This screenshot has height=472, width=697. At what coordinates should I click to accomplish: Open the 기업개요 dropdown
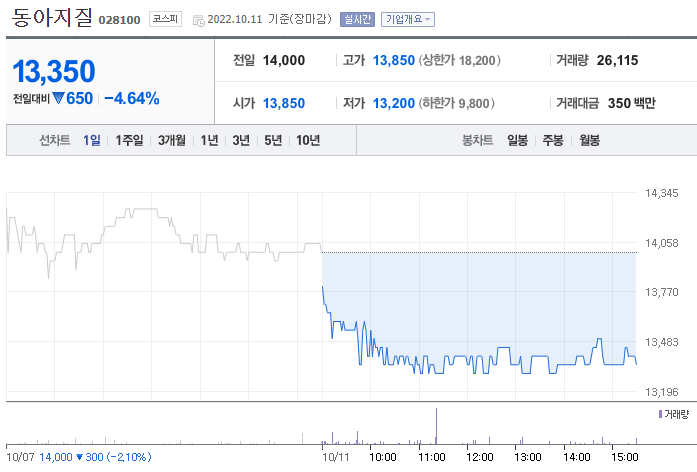pyautogui.click(x=408, y=20)
